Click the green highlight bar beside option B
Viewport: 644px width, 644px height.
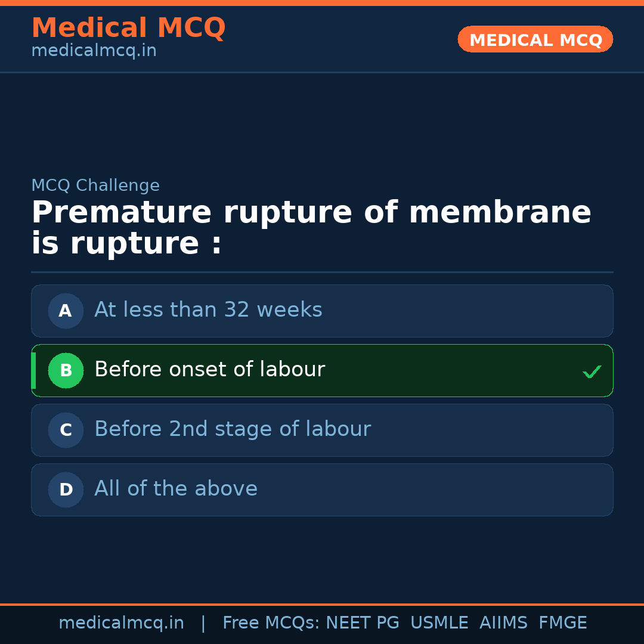tap(33, 370)
